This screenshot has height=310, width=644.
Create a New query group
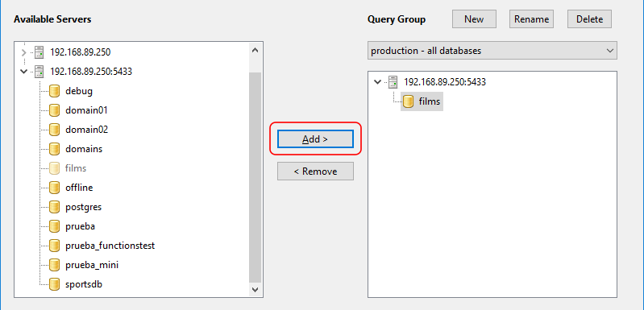(474, 19)
